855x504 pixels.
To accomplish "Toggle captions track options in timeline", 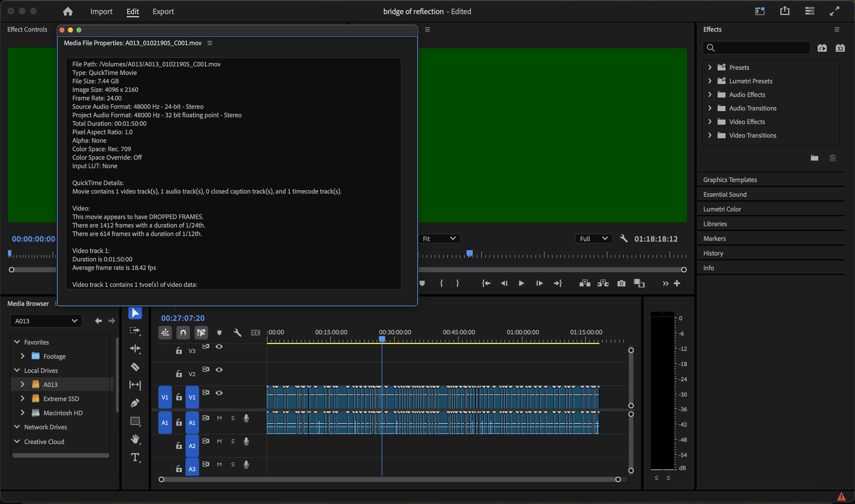I will [255, 332].
